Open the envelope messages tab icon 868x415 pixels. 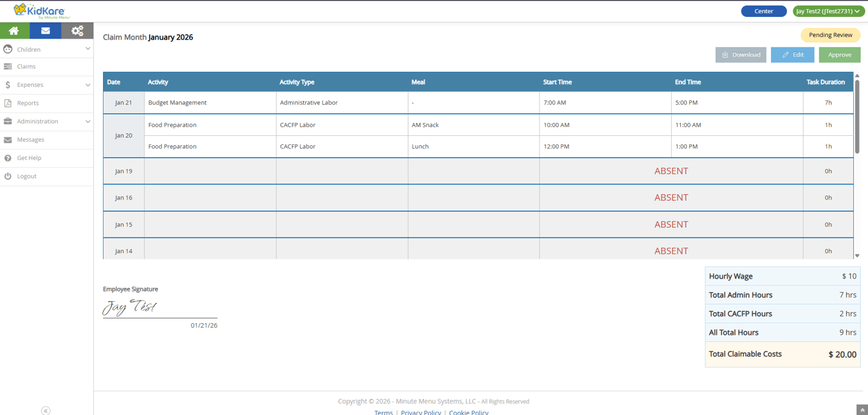45,30
